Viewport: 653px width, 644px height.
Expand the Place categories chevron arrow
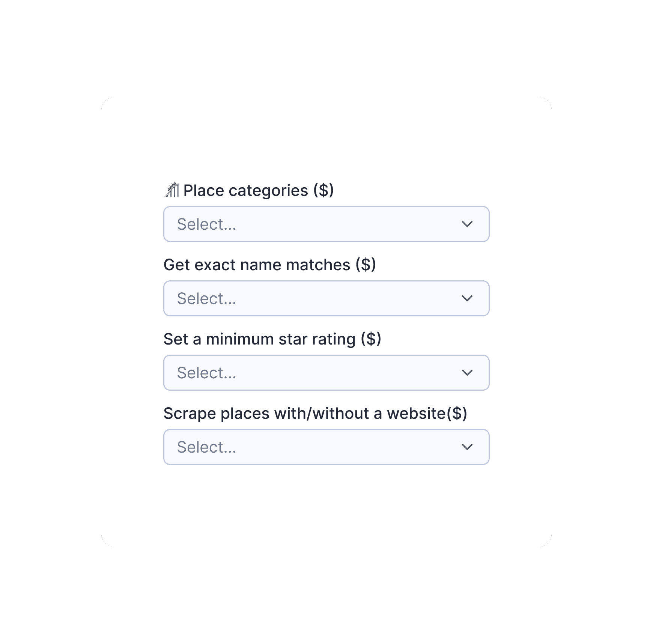tap(467, 224)
